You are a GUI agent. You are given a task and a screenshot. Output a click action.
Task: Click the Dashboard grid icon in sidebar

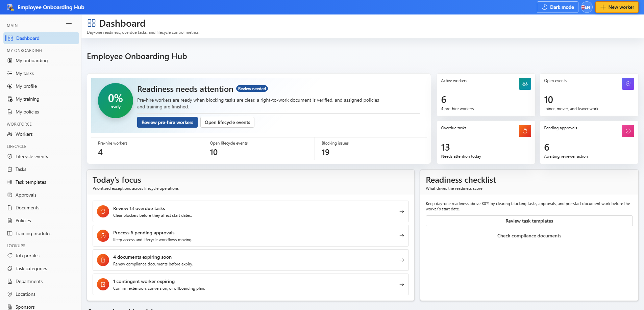10,38
